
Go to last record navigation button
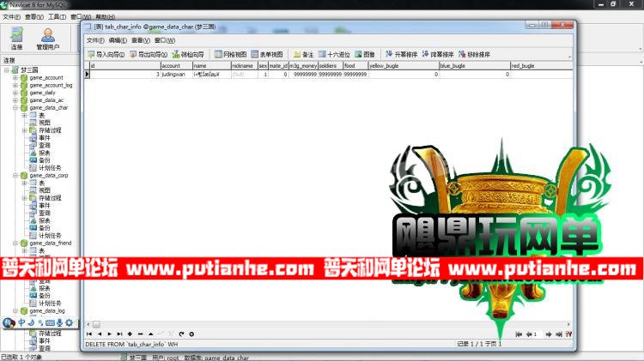[119, 334]
